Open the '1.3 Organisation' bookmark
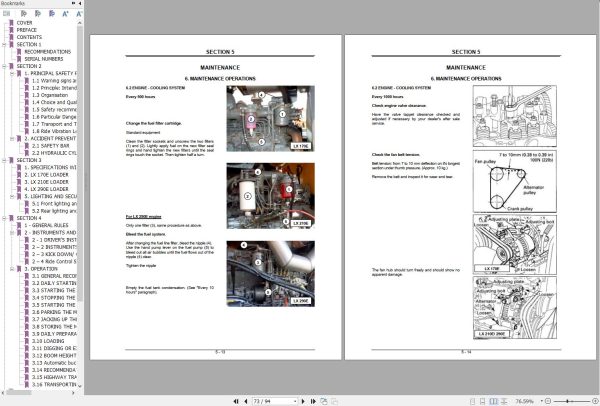 [50, 95]
